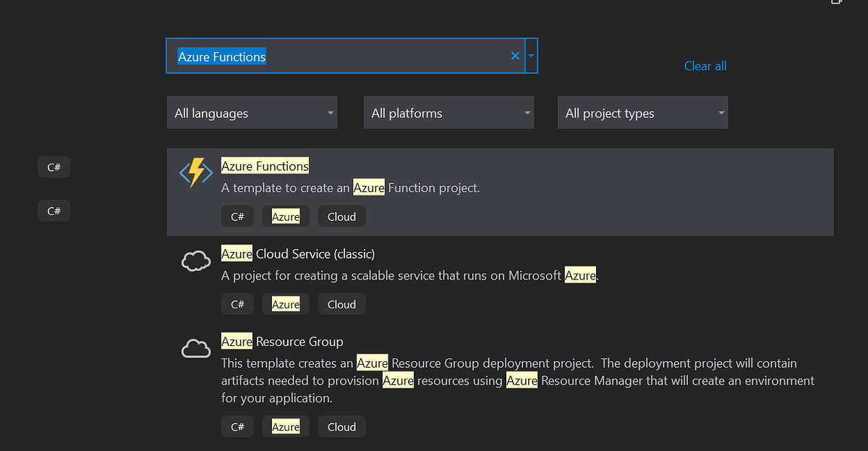Click C# tag under Azure Resource Group
The width and height of the screenshot is (868, 451).
tap(237, 427)
